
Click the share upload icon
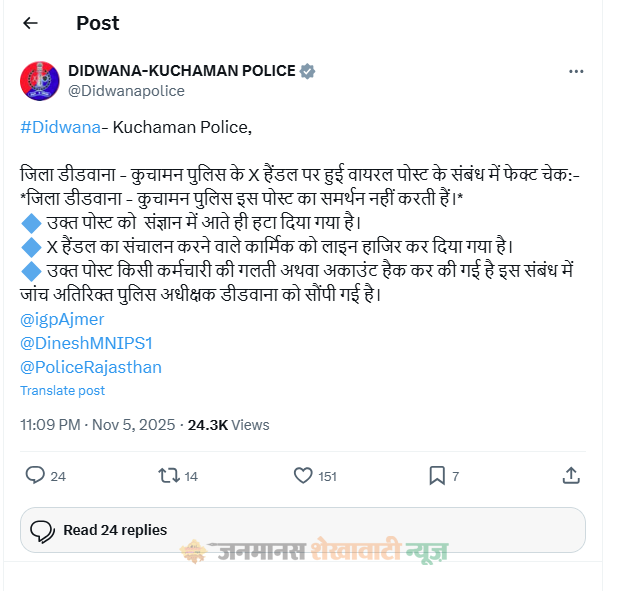coord(571,476)
